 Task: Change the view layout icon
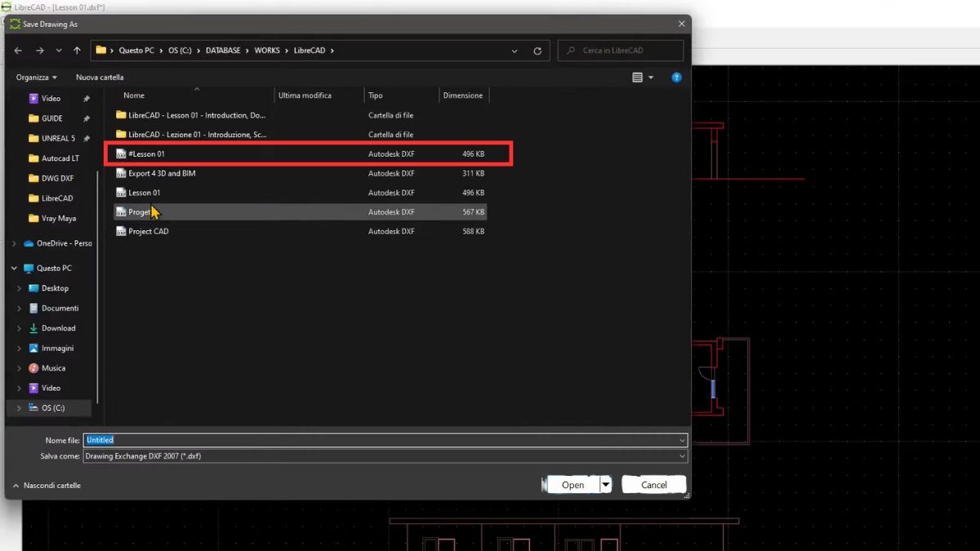pos(638,78)
